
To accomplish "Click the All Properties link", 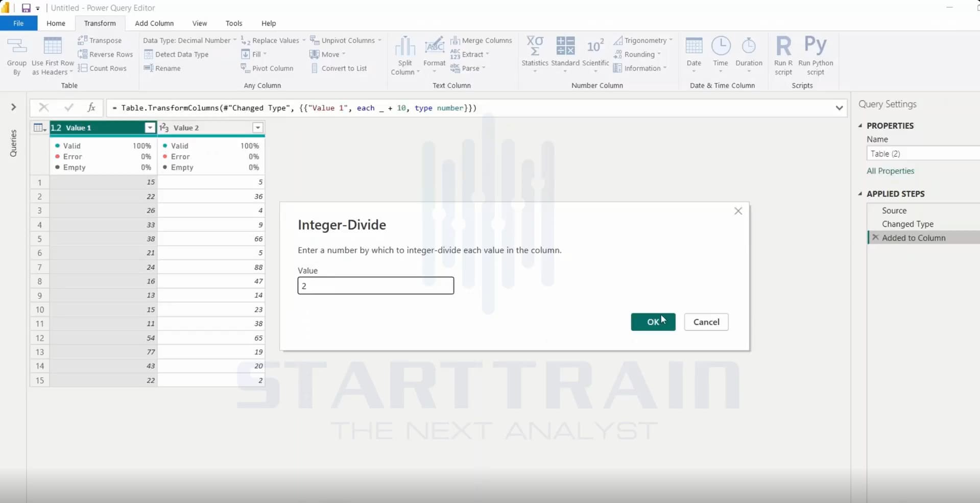I will click(890, 171).
